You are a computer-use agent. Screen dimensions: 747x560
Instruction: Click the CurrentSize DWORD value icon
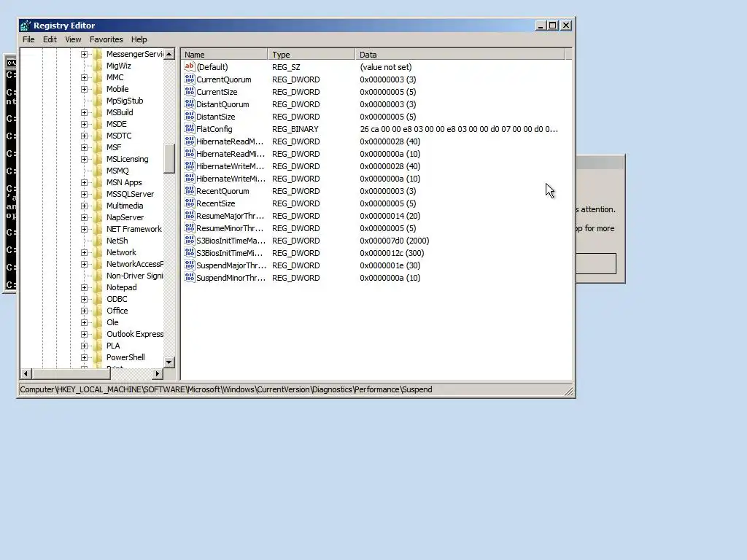pos(190,91)
